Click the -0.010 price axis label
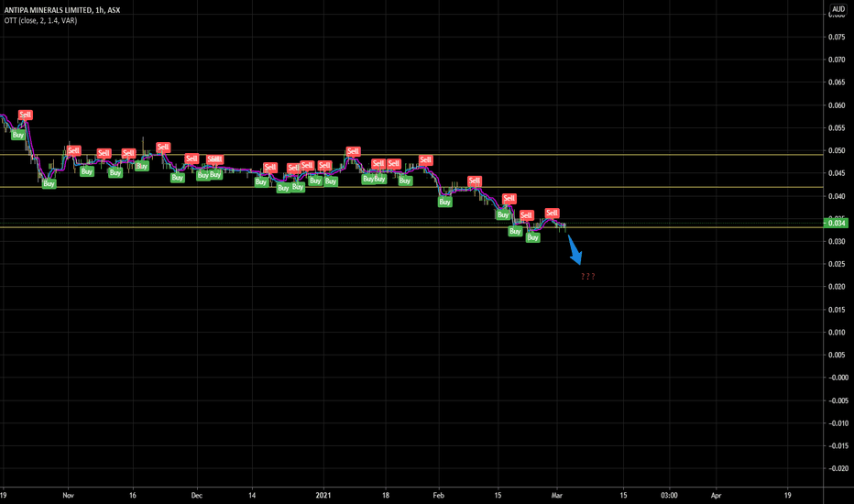 pos(838,422)
